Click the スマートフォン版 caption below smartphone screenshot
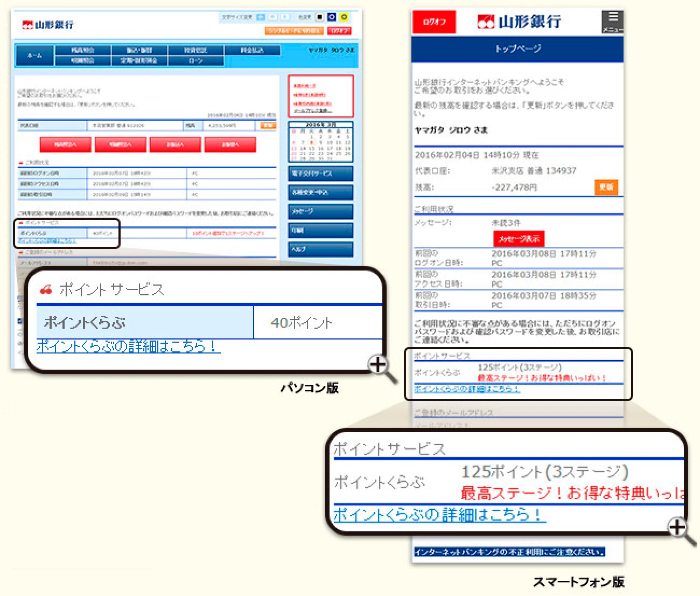The height and width of the screenshot is (596, 700). (579, 582)
